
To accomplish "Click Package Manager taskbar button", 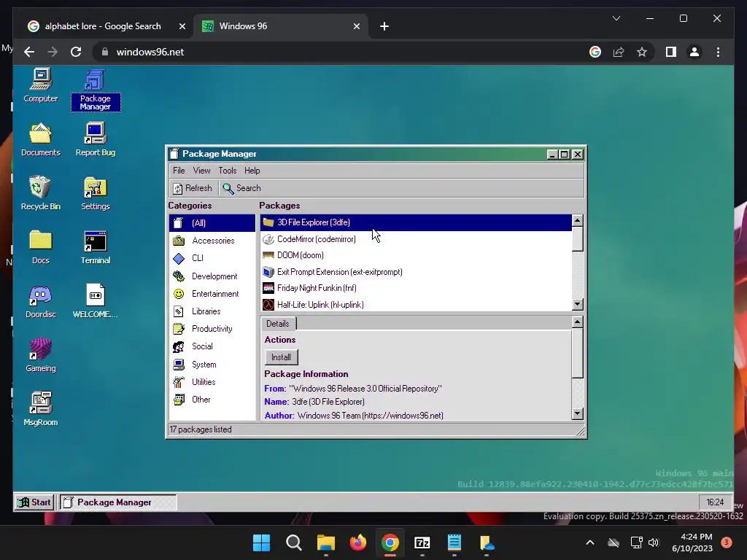I will (x=118, y=502).
